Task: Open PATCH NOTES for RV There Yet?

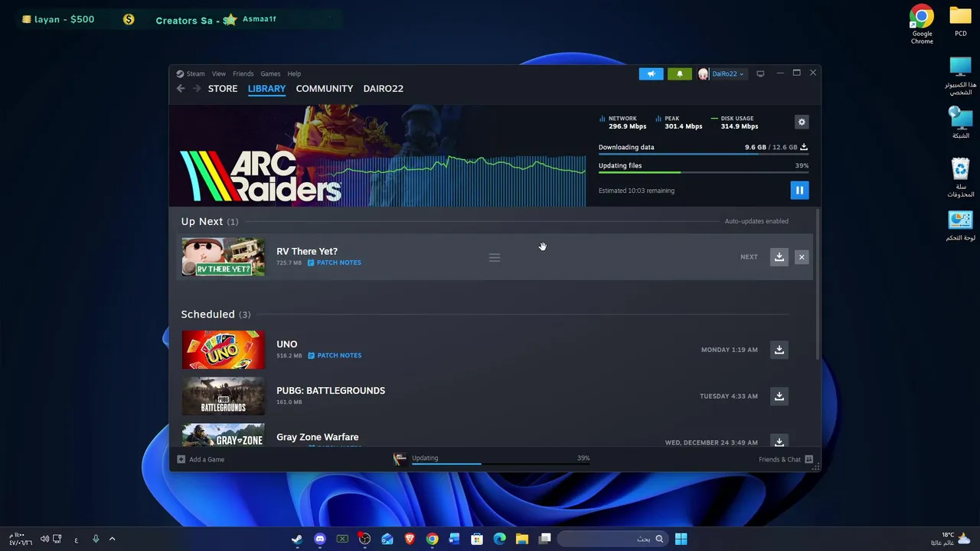Action: [335, 262]
